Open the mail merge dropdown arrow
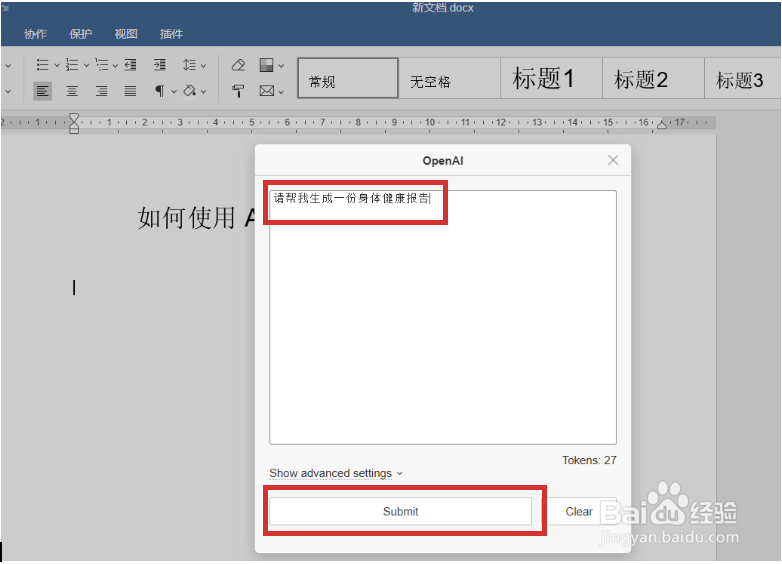The height and width of the screenshot is (564, 782). 281,92
